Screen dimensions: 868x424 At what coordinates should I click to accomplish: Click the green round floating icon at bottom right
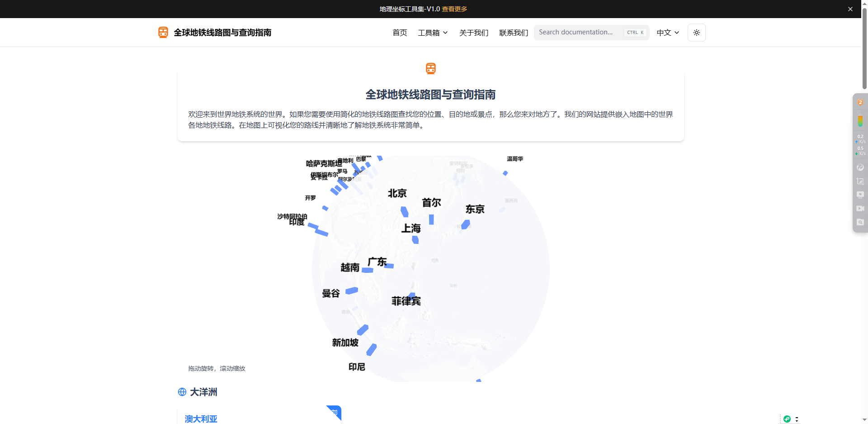coord(787,419)
